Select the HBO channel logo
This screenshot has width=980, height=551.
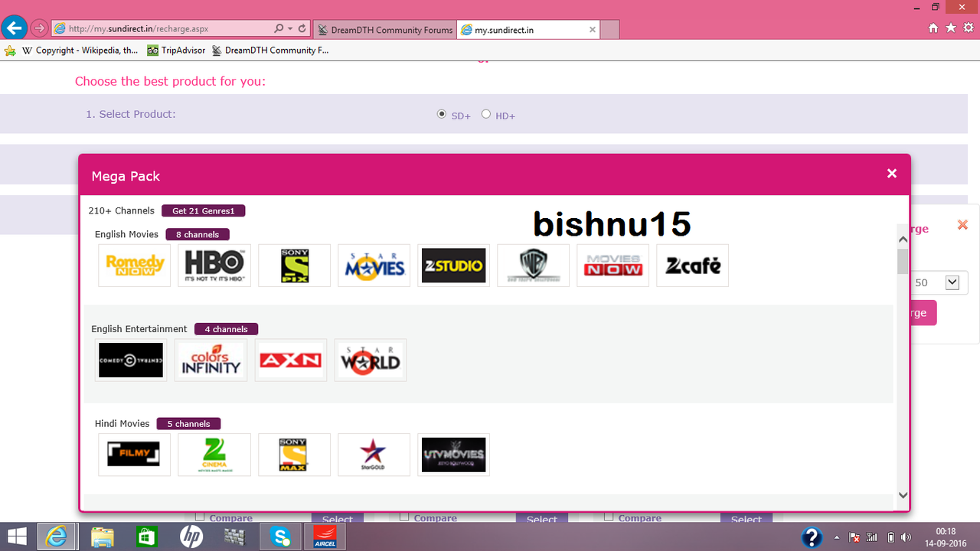pyautogui.click(x=214, y=266)
